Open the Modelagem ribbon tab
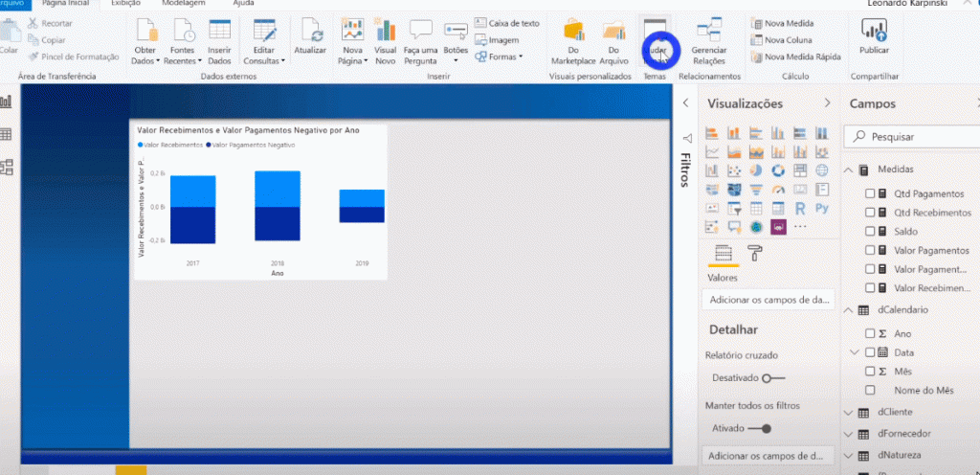This screenshot has height=475, width=980. coord(183,3)
